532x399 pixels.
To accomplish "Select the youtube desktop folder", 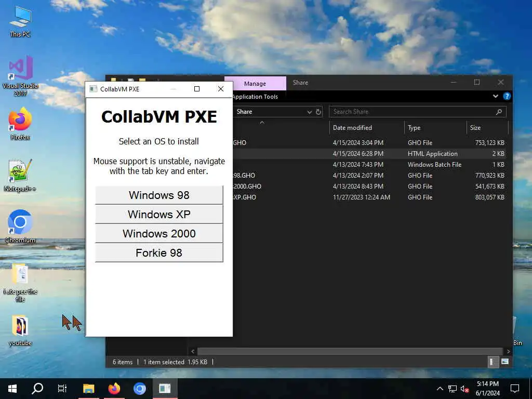I will pyautogui.click(x=20, y=330).
